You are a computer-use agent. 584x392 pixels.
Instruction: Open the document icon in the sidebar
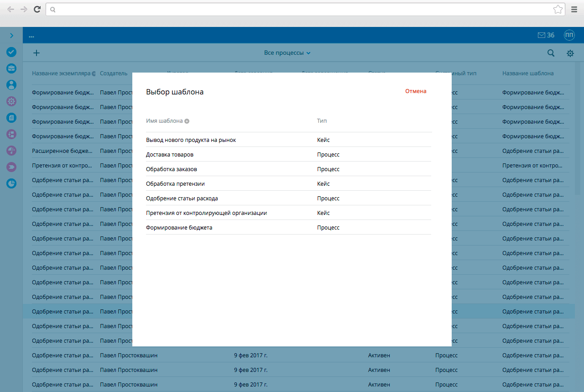pos(11,118)
